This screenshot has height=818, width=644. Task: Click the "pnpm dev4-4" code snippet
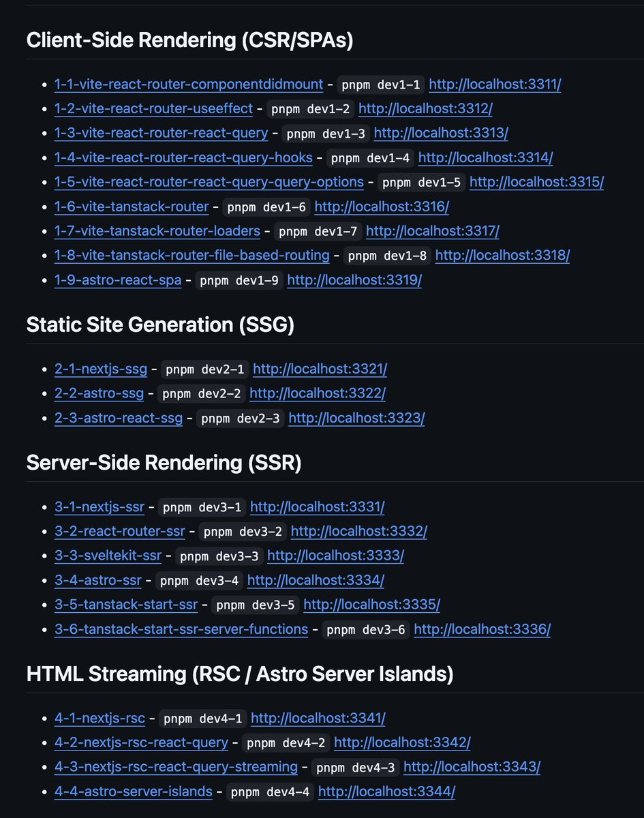coord(271,792)
